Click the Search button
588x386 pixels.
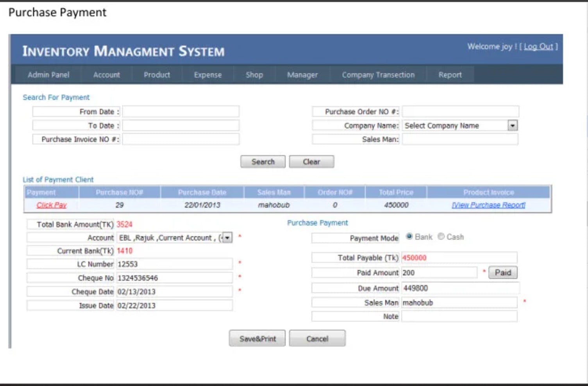[263, 162]
